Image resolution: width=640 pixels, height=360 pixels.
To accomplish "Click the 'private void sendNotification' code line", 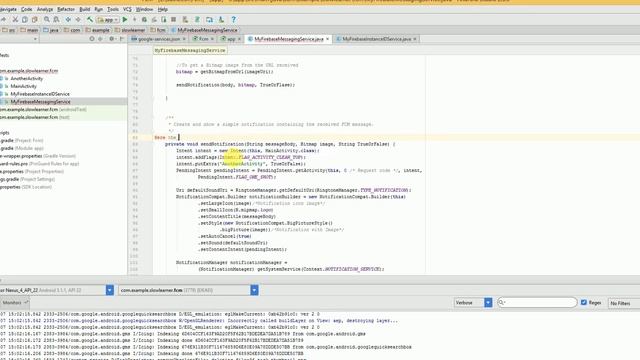I will (280, 144).
